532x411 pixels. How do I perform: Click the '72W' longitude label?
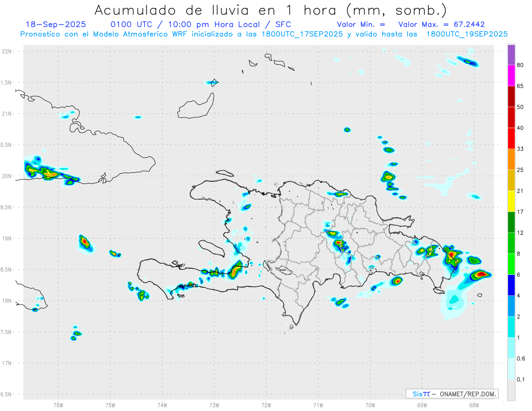pos(266,405)
